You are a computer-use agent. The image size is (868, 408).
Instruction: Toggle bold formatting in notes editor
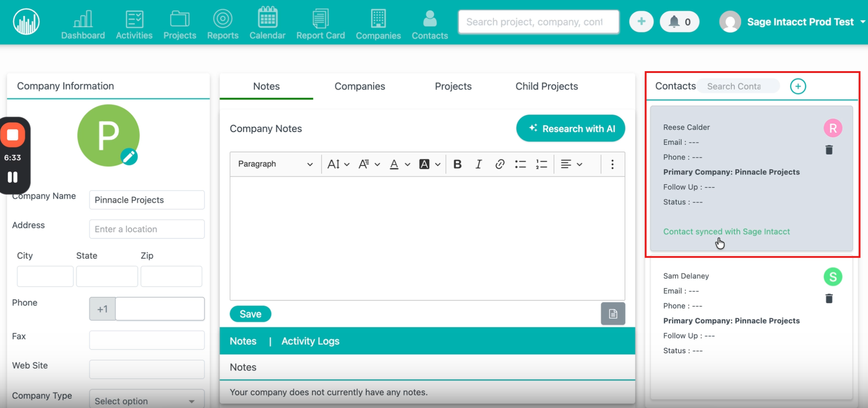(x=457, y=164)
